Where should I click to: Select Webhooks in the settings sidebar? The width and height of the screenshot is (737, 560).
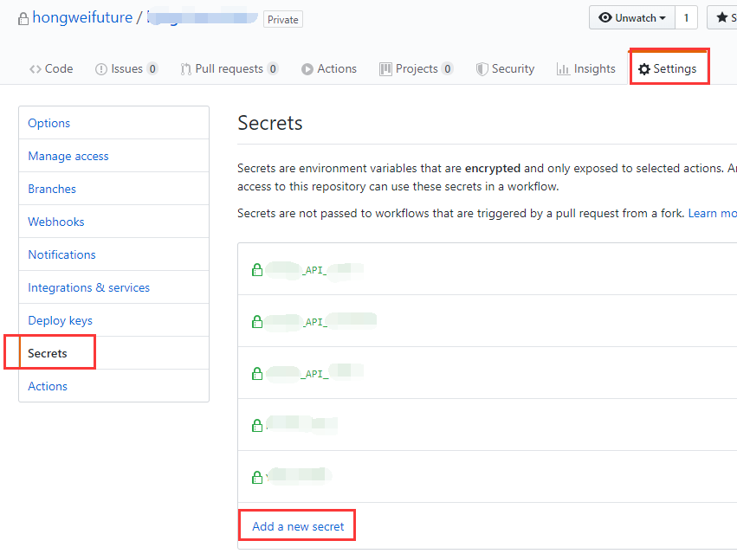pos(56,222)
